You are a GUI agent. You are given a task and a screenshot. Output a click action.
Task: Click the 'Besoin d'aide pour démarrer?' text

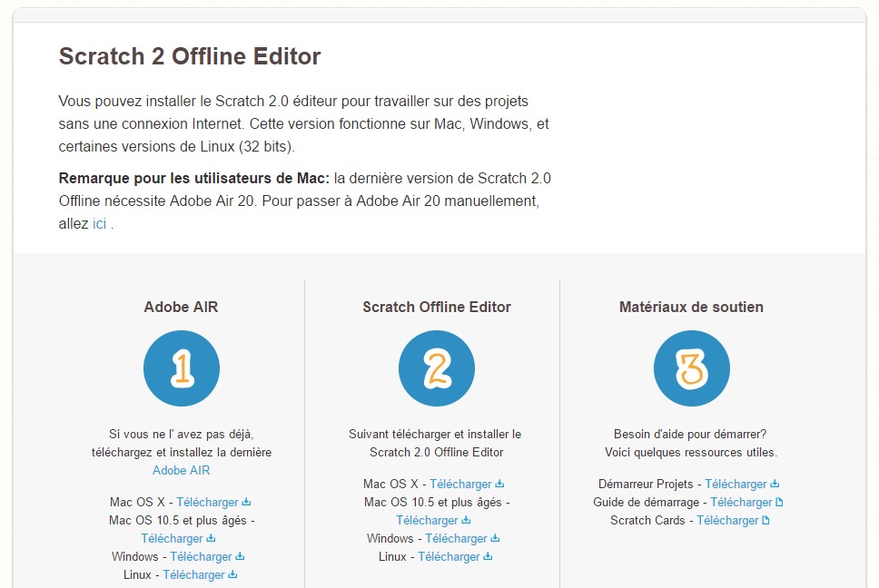[x=690, y=434]
